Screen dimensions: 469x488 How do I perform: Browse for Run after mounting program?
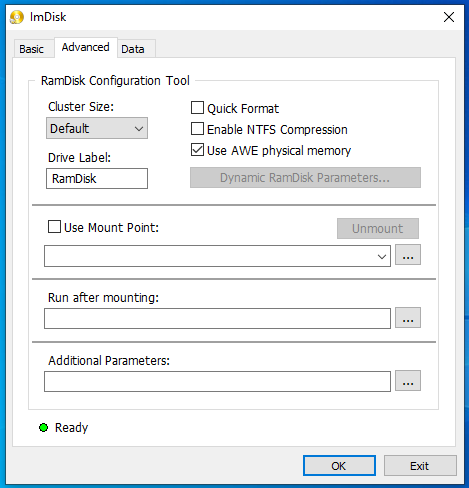tap(408, 318)
